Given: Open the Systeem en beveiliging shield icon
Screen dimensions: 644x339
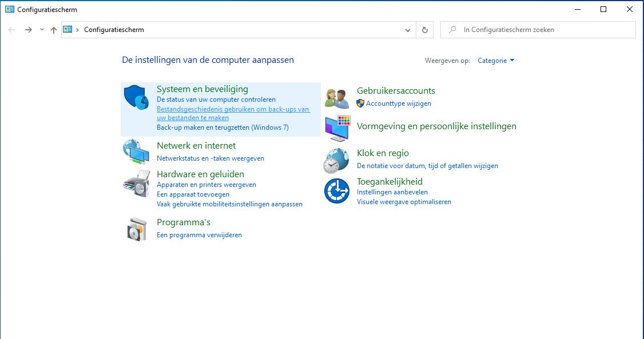Looking at the screenshot, I should pos(136,97).
